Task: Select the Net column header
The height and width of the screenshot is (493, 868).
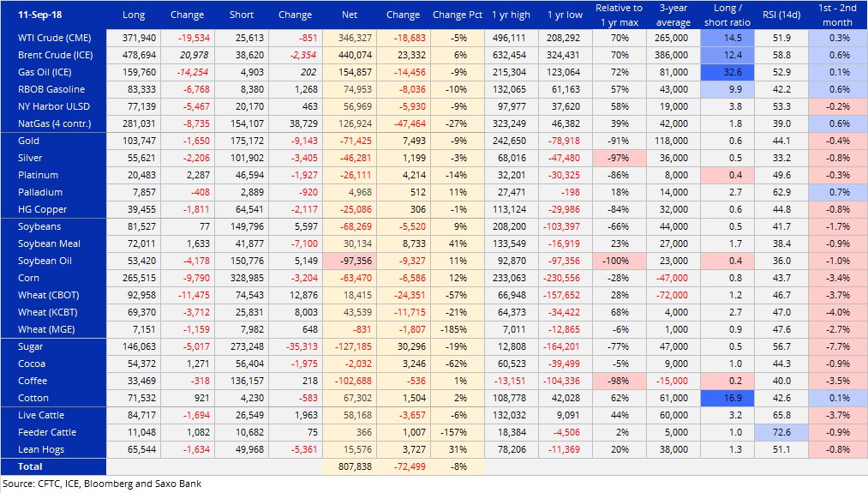Action: (x=350, y=15)
